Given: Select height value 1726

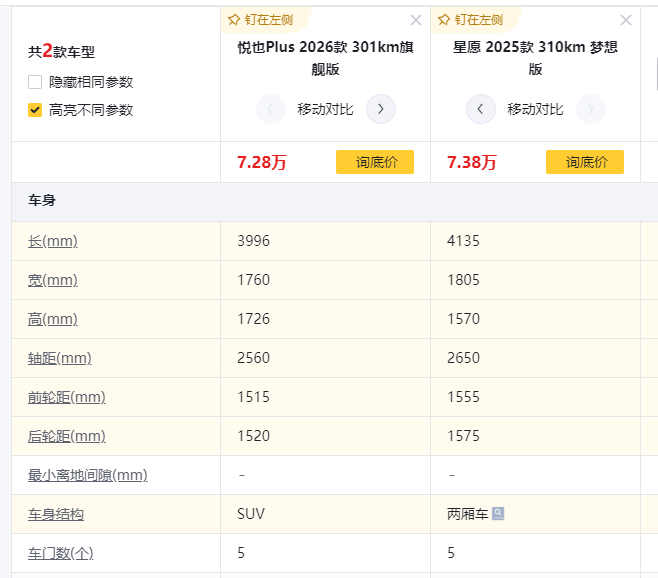Looking at the screenshot, I should [253, 319].
